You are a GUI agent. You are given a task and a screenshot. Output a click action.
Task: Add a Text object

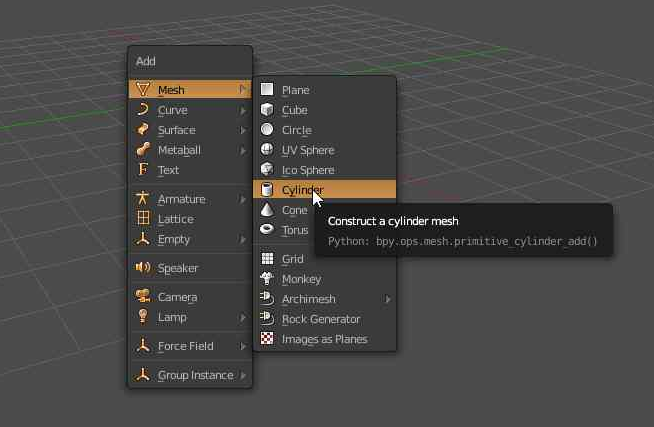pos(190,170)
